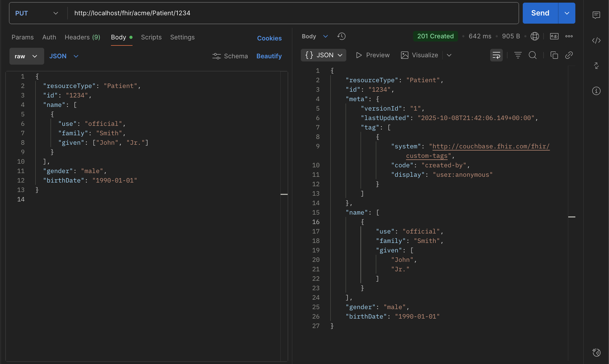The height and width of the screenshot is (364, 609).
Task: Switch response view to Preview
Action: click(373, 55)
